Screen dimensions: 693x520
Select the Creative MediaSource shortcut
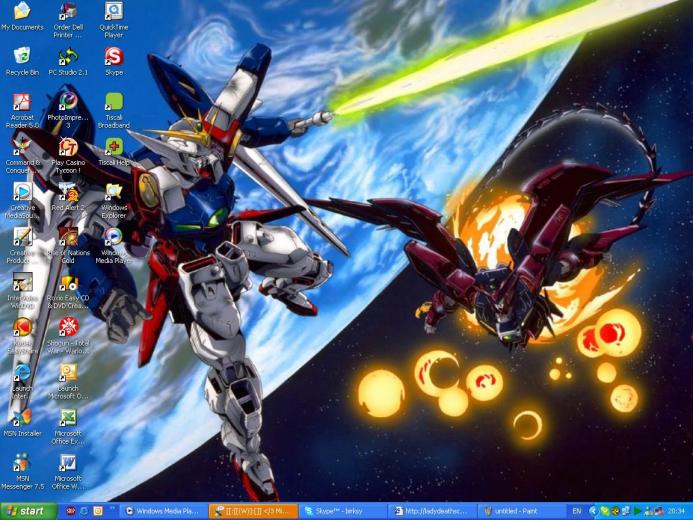22,201
